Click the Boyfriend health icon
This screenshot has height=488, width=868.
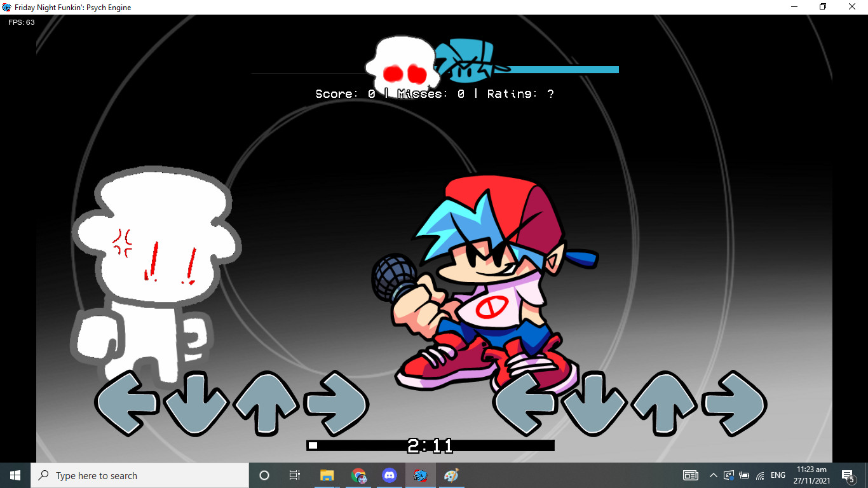coord(469,62)
